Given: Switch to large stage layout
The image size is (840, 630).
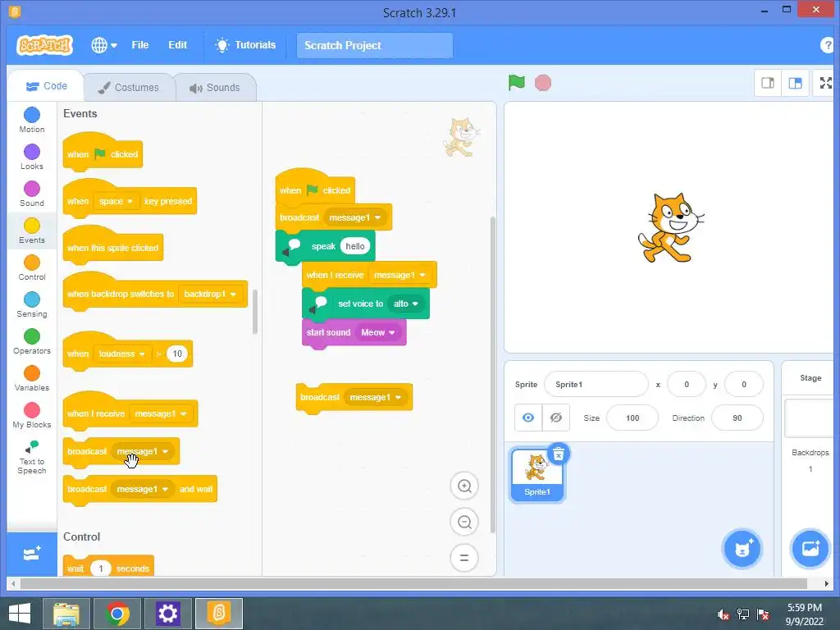Looking at the screenshot, I should tap(795, 83).
